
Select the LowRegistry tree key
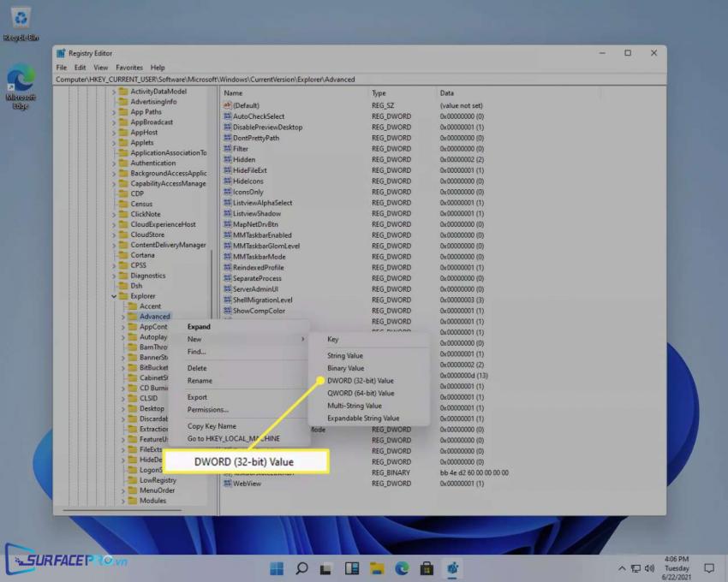(158, 480)
